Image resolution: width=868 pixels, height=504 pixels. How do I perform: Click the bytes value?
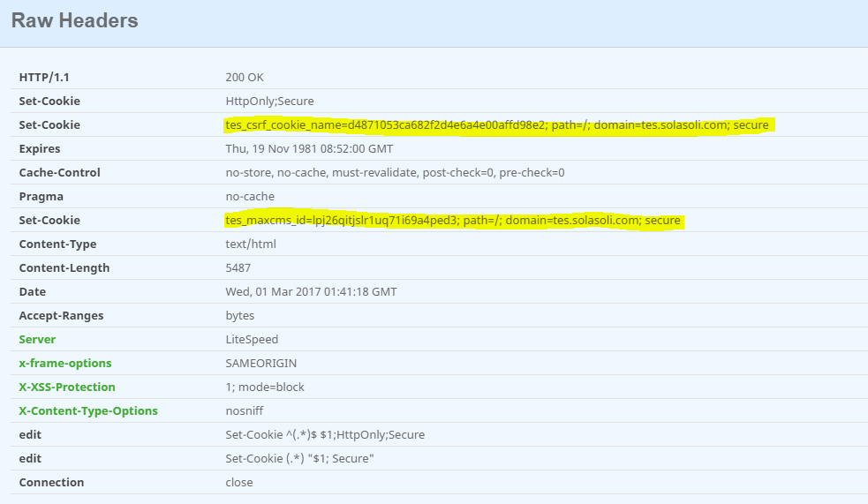[x=239, y=315]
